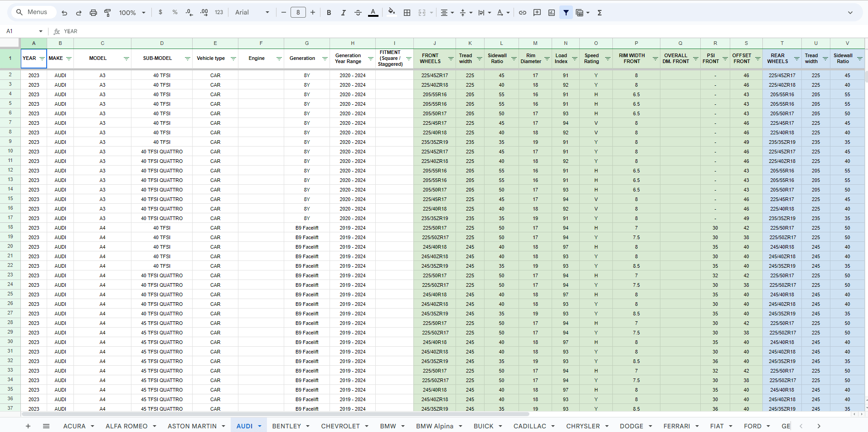Image resolution: width=868 pixels, height=432 pixels.
Task: Open the Arial font dropdown
Action: click(x=252, y=12)
